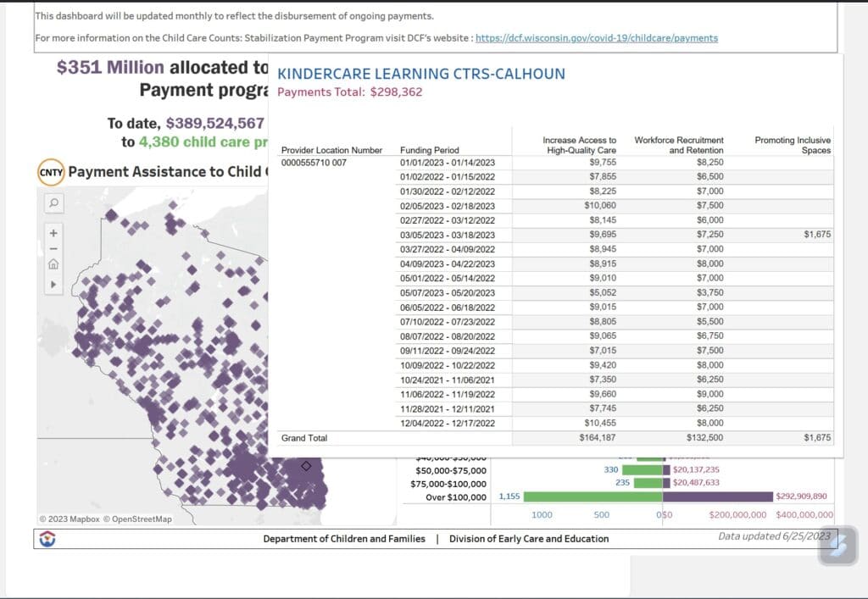Click the Over $100,000 green provider bar

tap(593, 496)
